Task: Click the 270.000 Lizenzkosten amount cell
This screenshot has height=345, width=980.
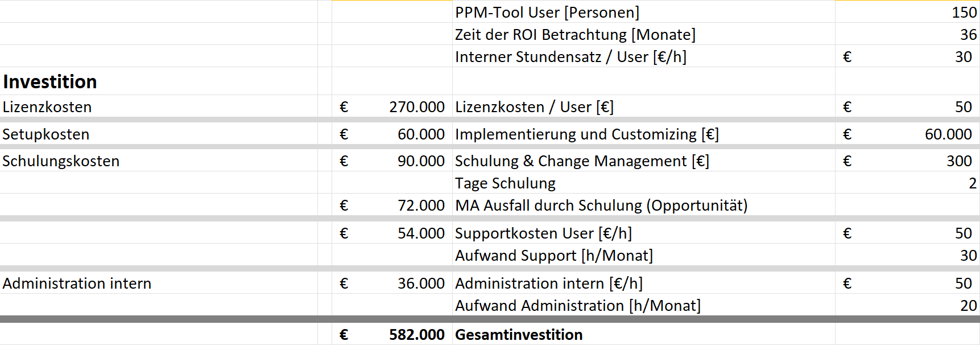Action: 416,107
